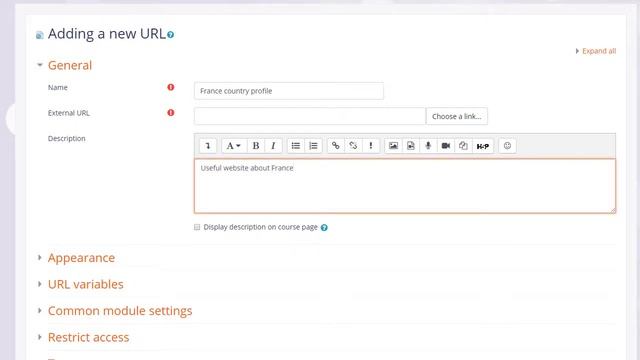Toggle the editor toolbar expand button
Viewport: 640px width, 360px height.
[x=208, y=146]
